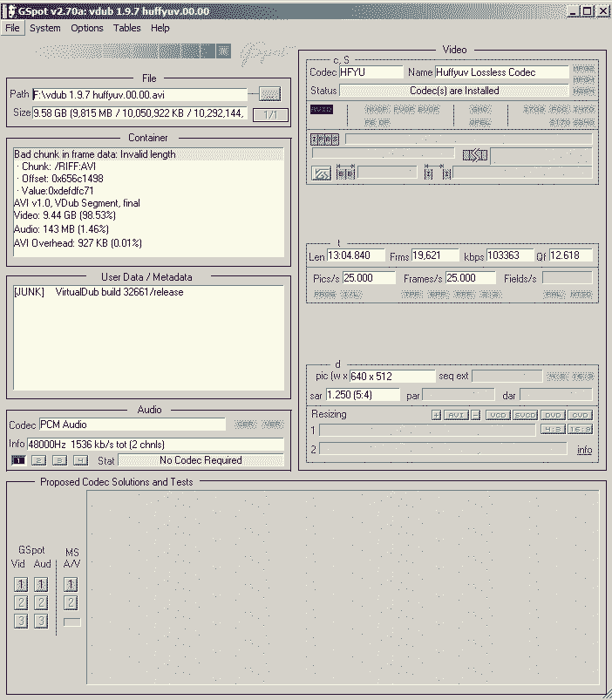Click the AVI Resizing button
The image size is (612, 700).
point(456,415)
